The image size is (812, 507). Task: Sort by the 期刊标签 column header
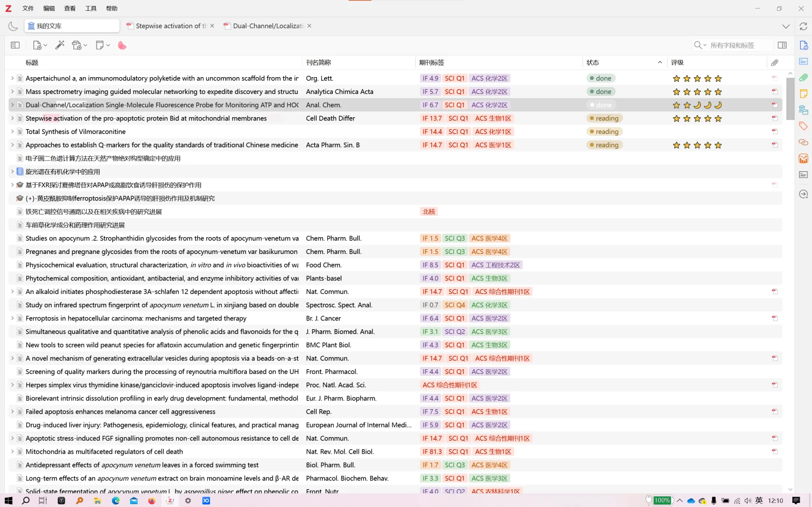[499, 63]
